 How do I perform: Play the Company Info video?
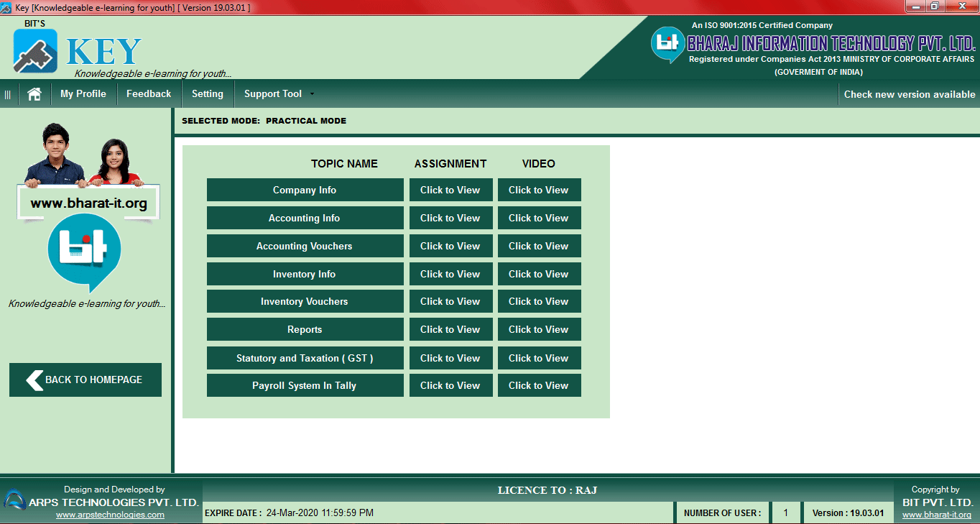[x=540, y=190]
